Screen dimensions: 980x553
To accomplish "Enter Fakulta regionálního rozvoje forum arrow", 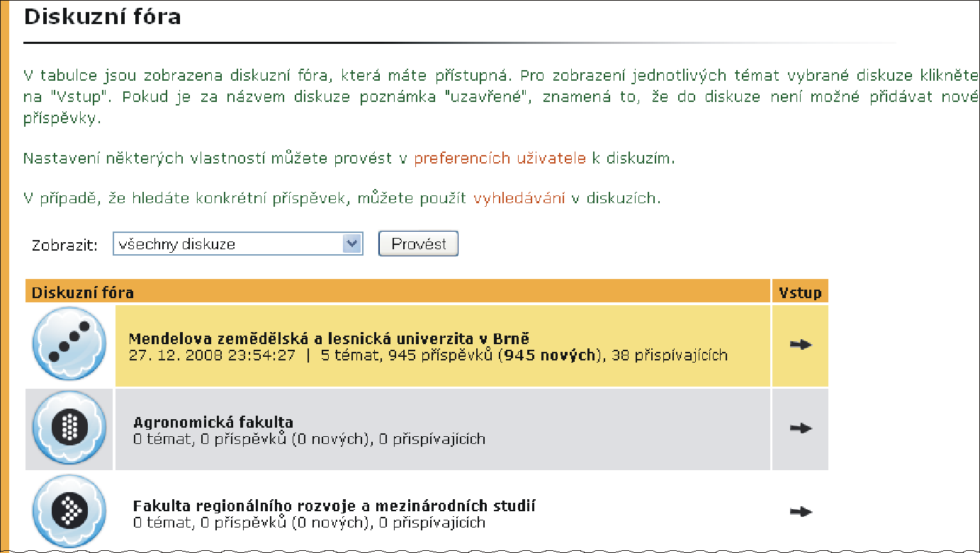I will pyautogui.click(x=800, y=511).
